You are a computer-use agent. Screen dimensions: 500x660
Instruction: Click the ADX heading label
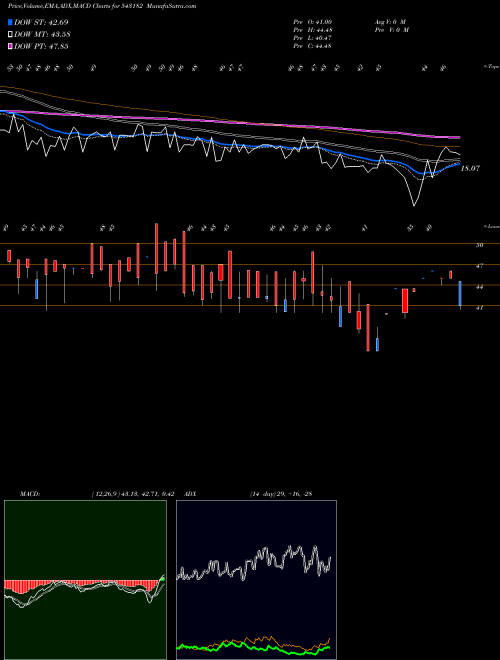pyautogui.click(x=191, y=494)
